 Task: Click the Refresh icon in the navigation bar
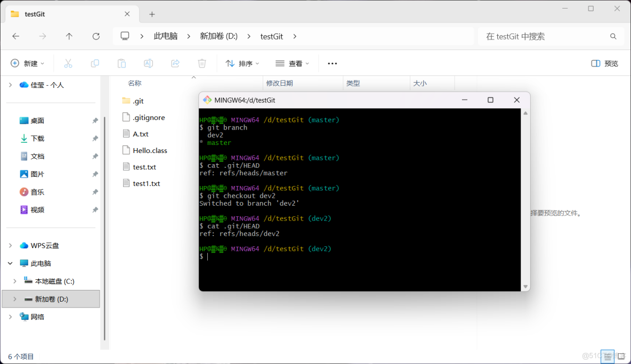coord(96,36)
